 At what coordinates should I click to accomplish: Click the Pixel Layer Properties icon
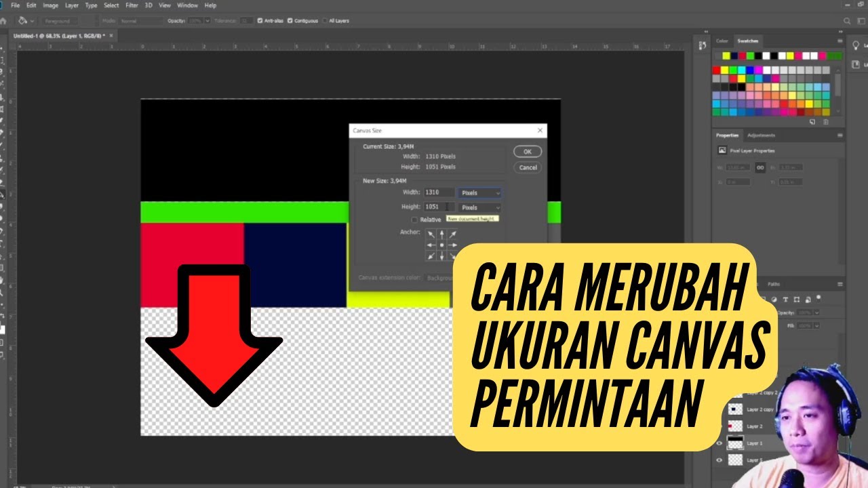click(x=723, y=150)
